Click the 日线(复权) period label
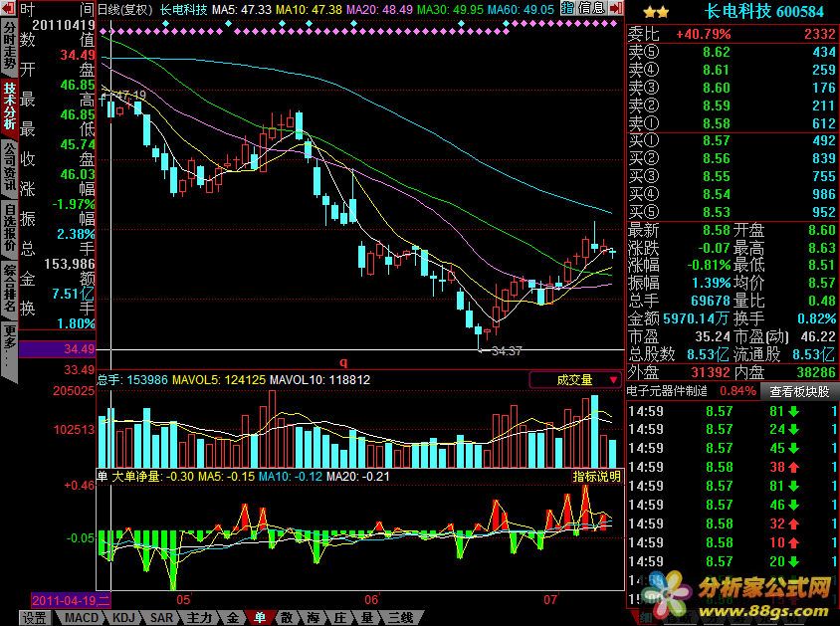The image size is (840, 626). tap(124, 9)
